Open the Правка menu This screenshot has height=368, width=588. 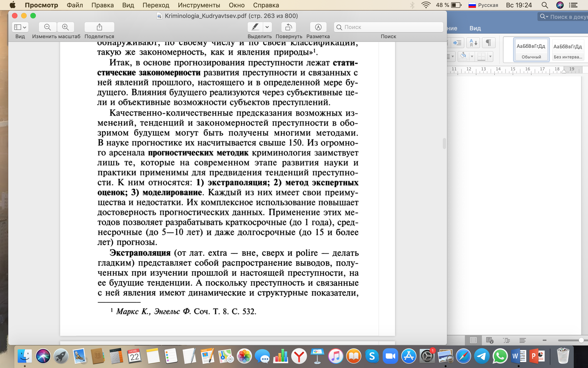click(x=102, y=5)
